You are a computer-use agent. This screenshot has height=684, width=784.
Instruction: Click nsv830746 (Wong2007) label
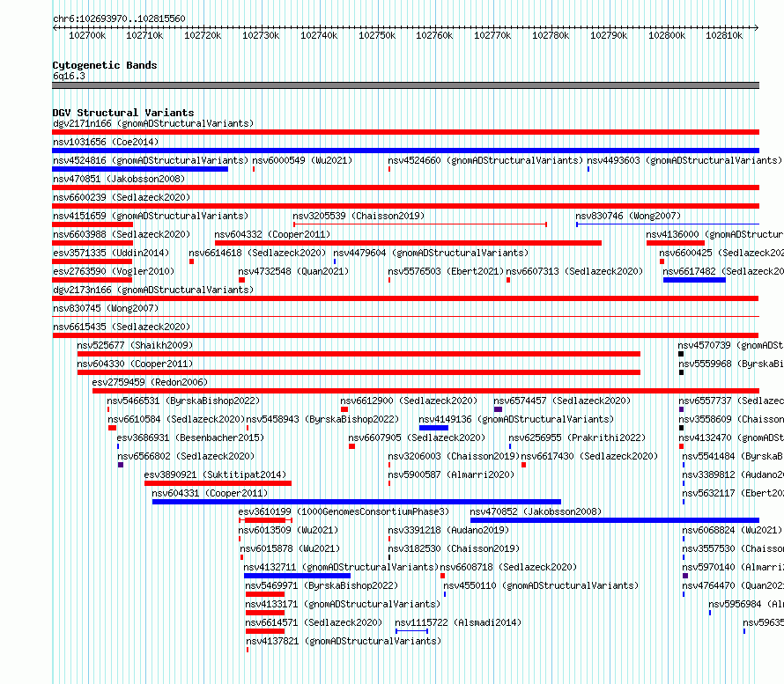(x=628, y=216)
